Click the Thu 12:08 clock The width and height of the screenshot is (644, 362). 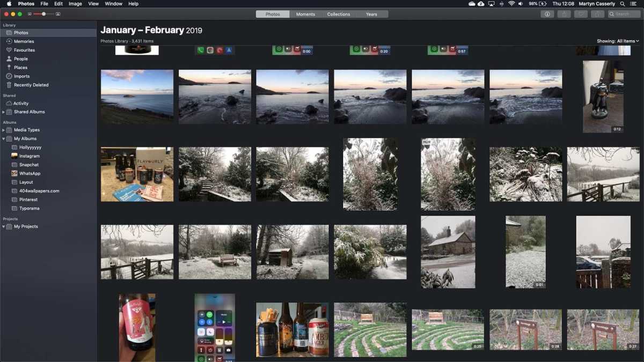[563, 4]
